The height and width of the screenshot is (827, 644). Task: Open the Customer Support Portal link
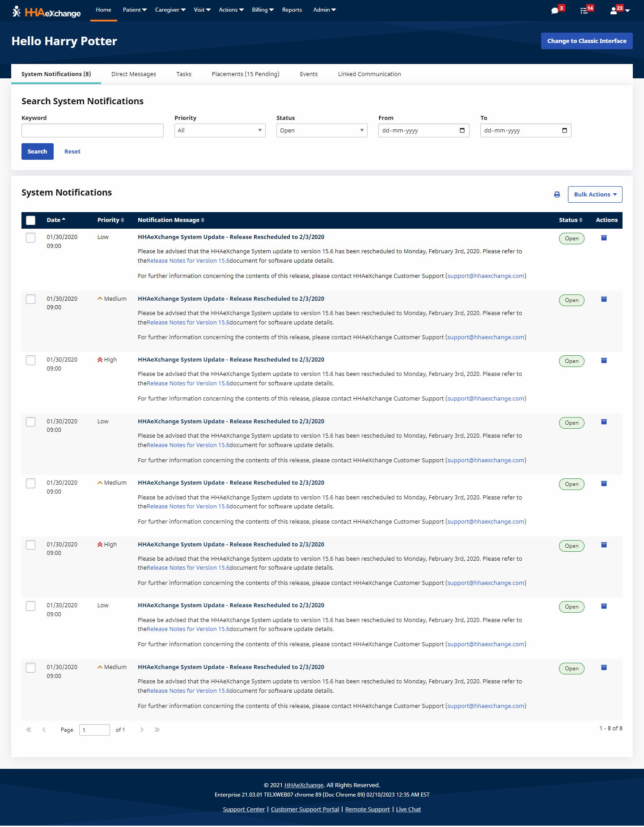point(305,809)
